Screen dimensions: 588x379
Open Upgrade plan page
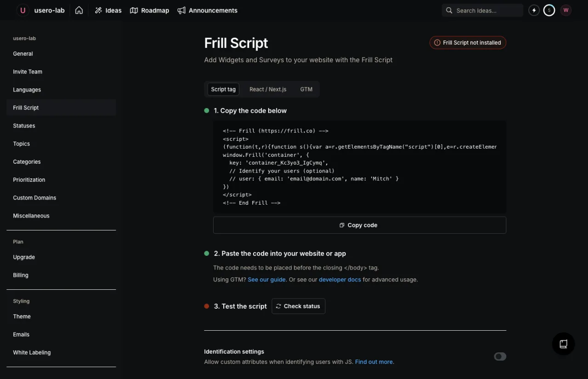(x=61, y=257)
